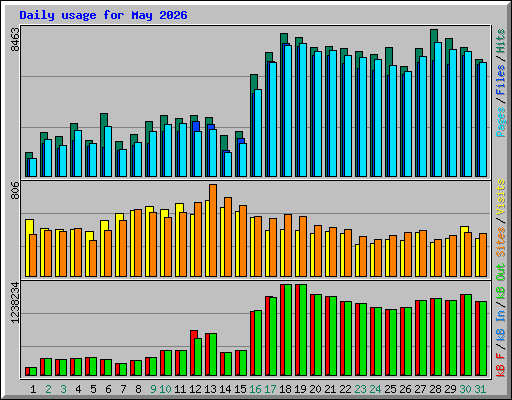Select day 12 label on the x-axis

(195, 389)
